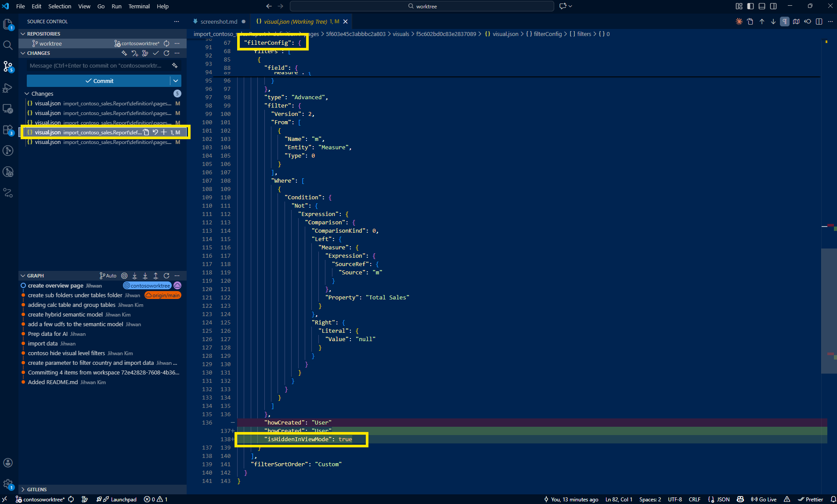Stage changes with plus on the highlighted visual.json
Screen dimensions: 837x504
[164, 132]
